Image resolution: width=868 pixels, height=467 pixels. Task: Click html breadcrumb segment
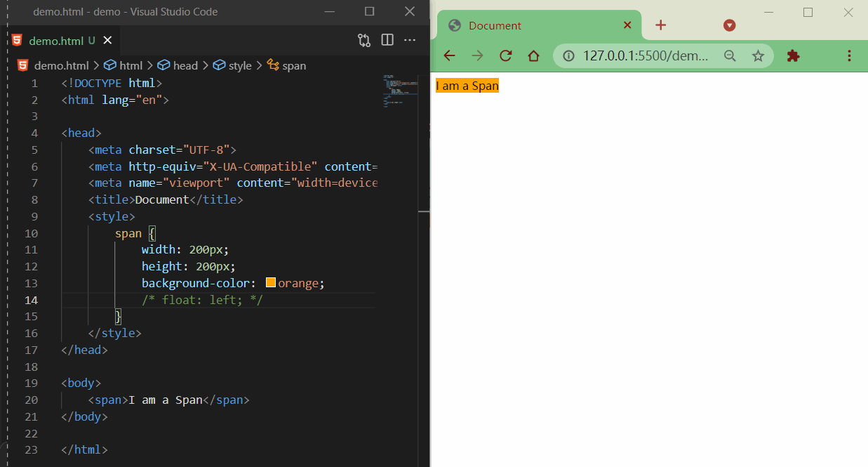(x=123, y=65)
